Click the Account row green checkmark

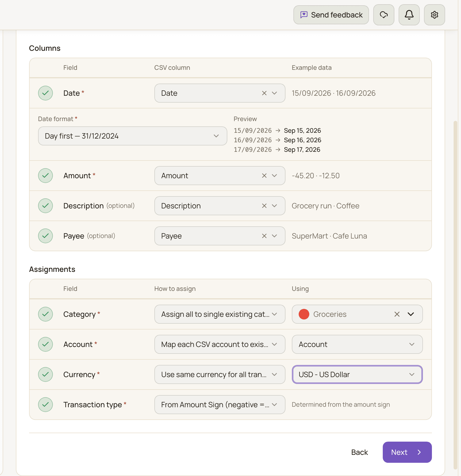[45, 344]
